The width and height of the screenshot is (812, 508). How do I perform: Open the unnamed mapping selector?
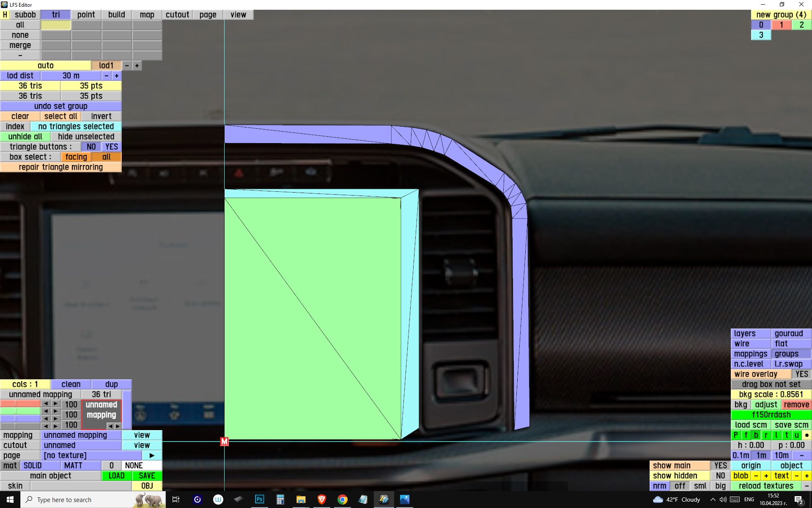pyautogui.click(x=81, y=435)
